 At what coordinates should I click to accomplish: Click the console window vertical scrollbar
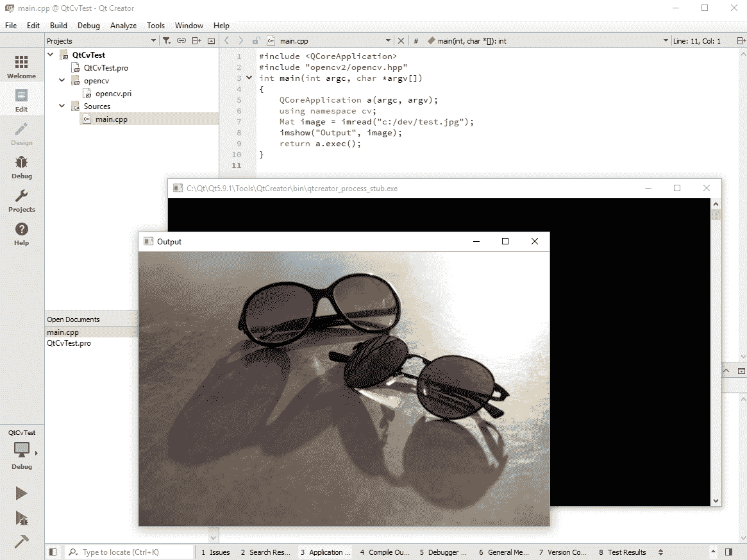click(x=716, y=352)
